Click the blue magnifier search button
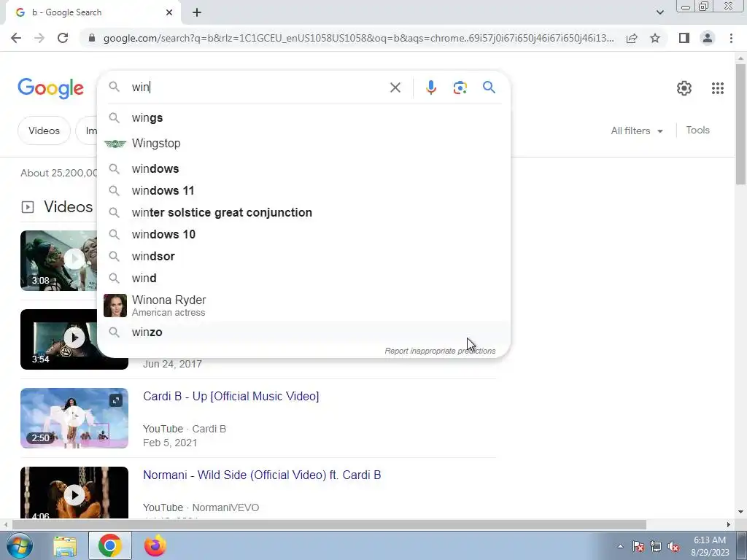 (x=489, y=87)
